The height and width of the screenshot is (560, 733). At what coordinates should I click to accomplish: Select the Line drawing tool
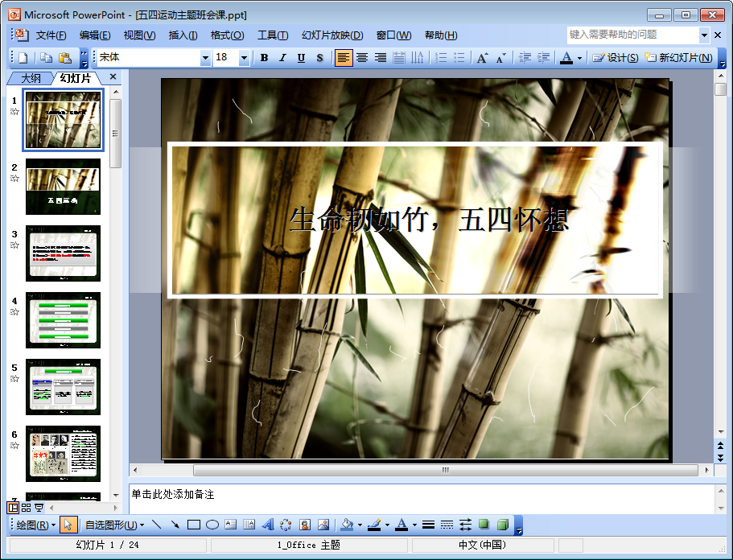point(157,525)
